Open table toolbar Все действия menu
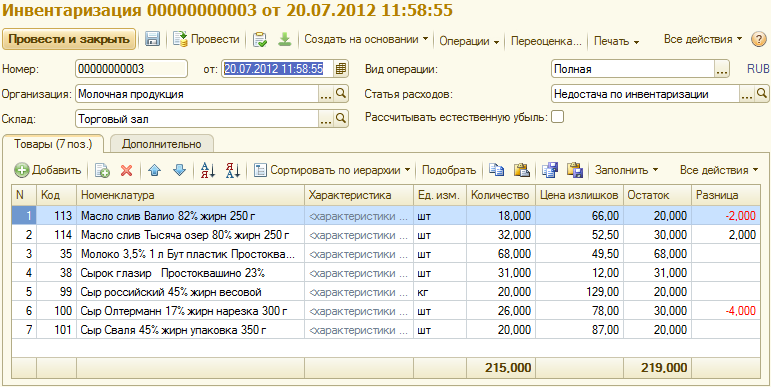Image resolution: width=771 pixels, height=387 pixels. coord(720,170)
